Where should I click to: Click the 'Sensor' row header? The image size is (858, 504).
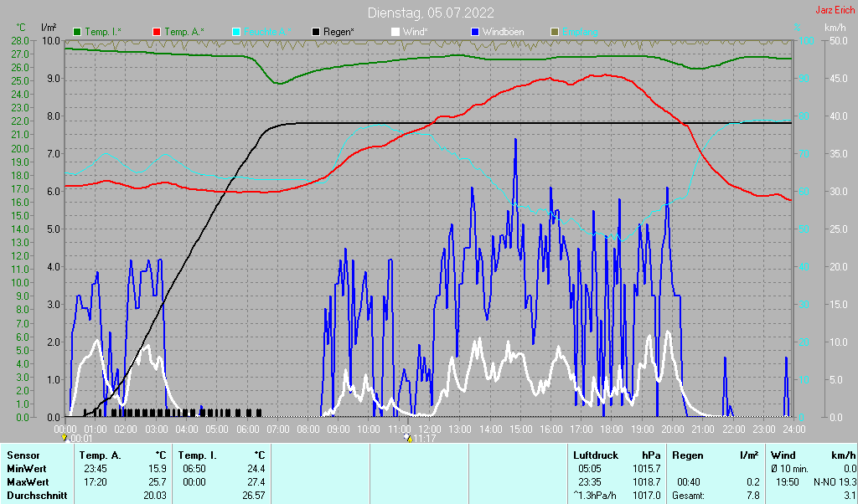point(23,455)
